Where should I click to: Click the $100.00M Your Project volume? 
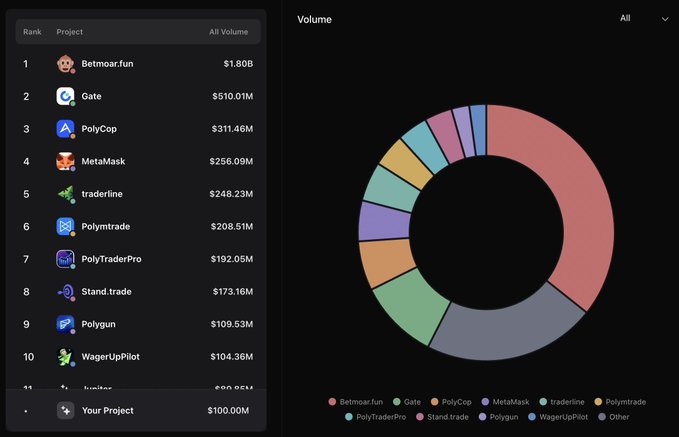(228, 410)
